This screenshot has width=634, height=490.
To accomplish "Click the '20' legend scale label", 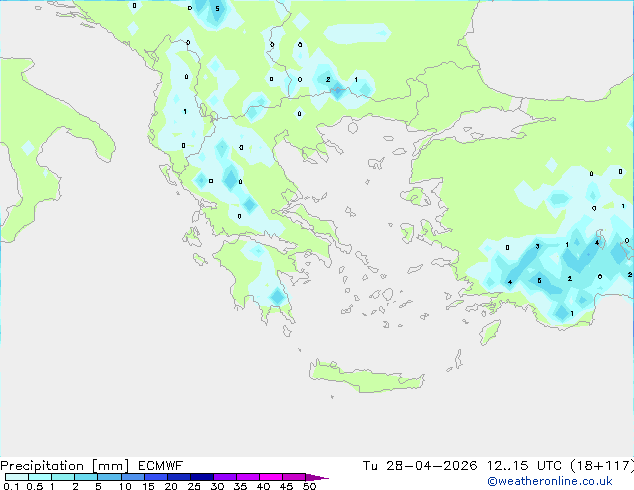I will (171, 486).
